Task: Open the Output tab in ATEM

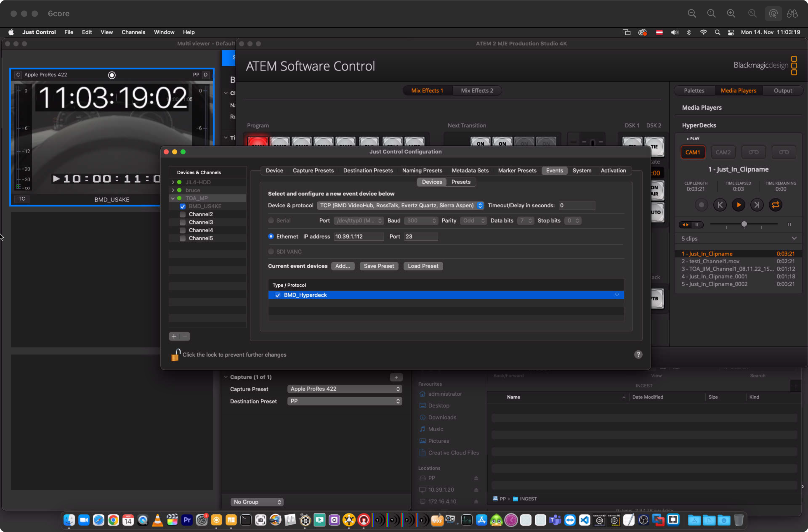Action: pos(782,91)
